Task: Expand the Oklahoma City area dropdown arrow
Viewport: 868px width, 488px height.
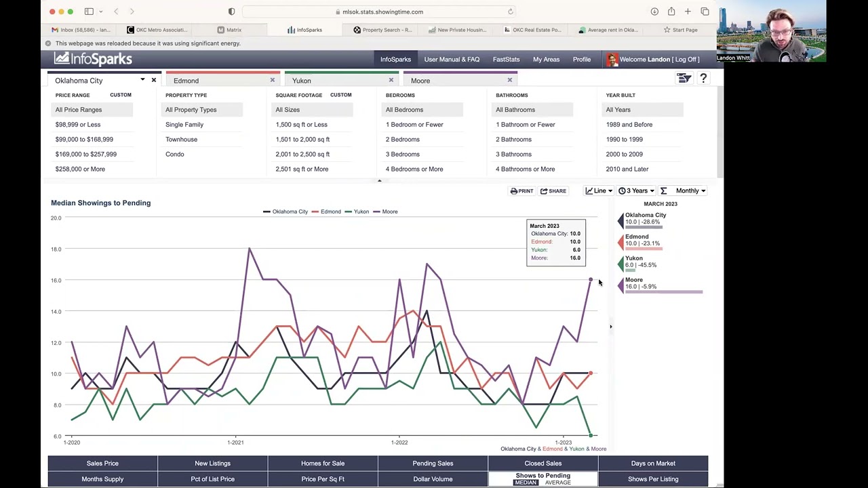Action: click(142, 80)
